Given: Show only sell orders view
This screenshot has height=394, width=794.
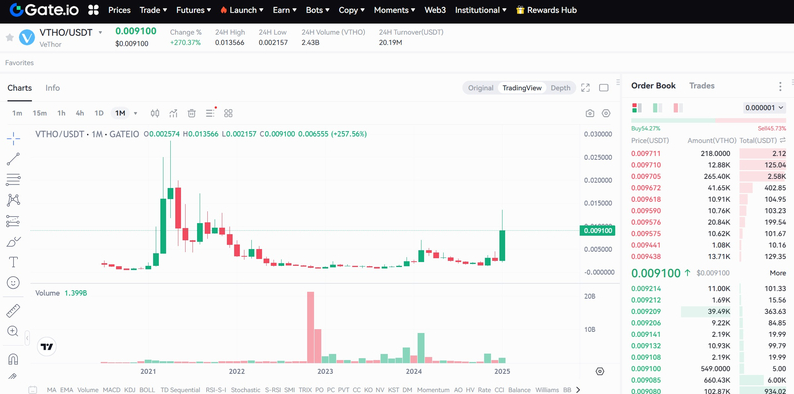Looking at the screenshot, I should [678, 108].
